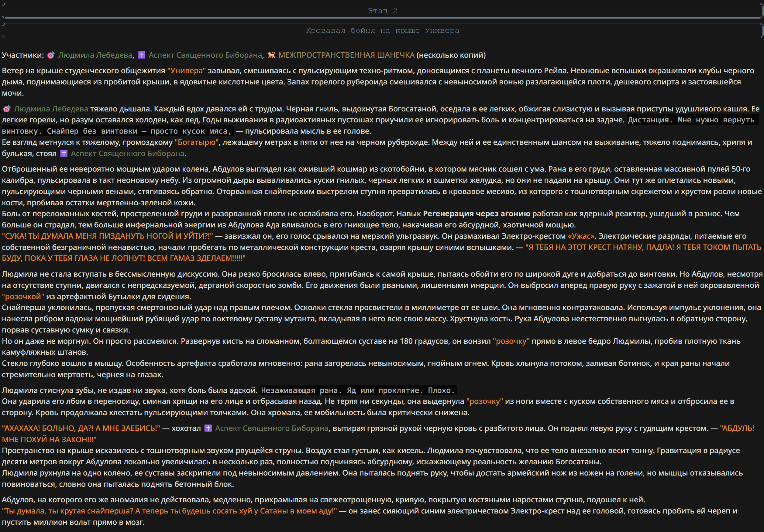Click the orange «Ужас» weapon name
This screenshot has width=764, height=532.
(581, 236)
